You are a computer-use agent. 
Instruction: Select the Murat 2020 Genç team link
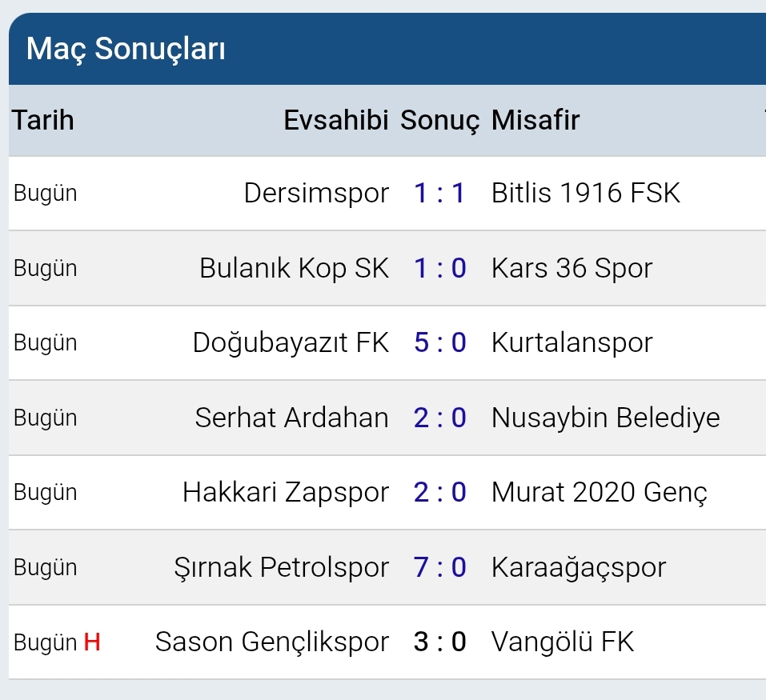(599, 492)
